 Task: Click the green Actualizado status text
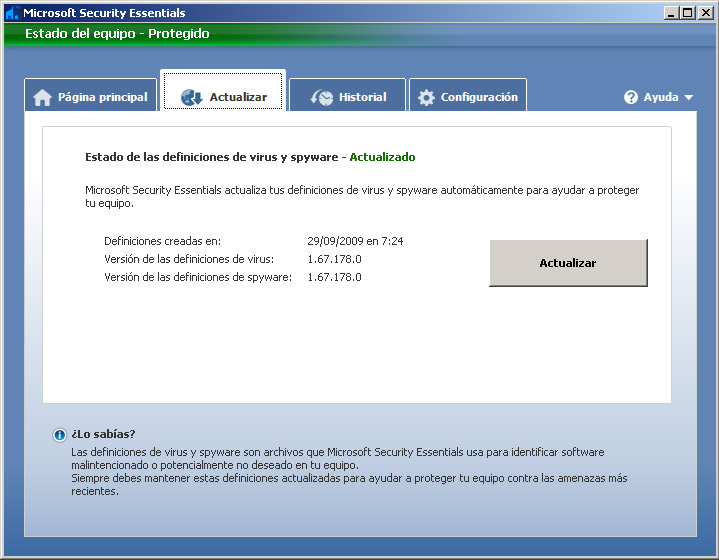click(382, 157)
